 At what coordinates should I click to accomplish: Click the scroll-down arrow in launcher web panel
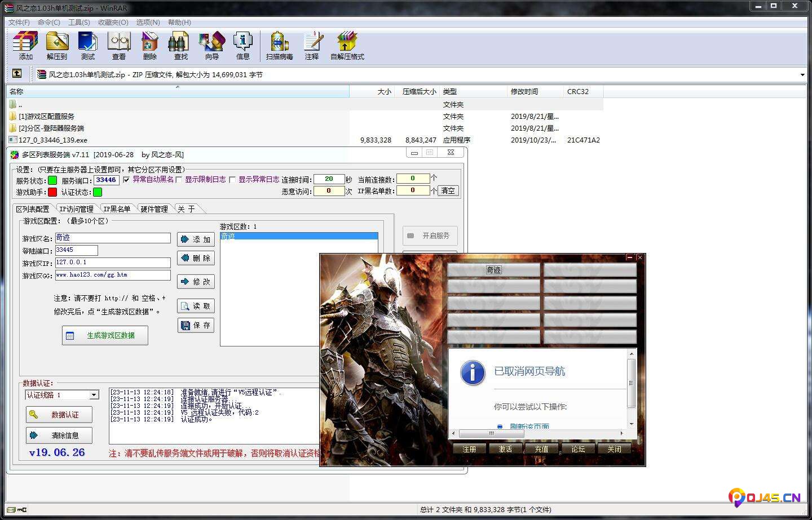[x=632, y=424]
